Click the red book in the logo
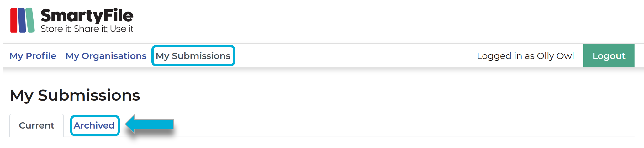 click(x=14, y=20)
